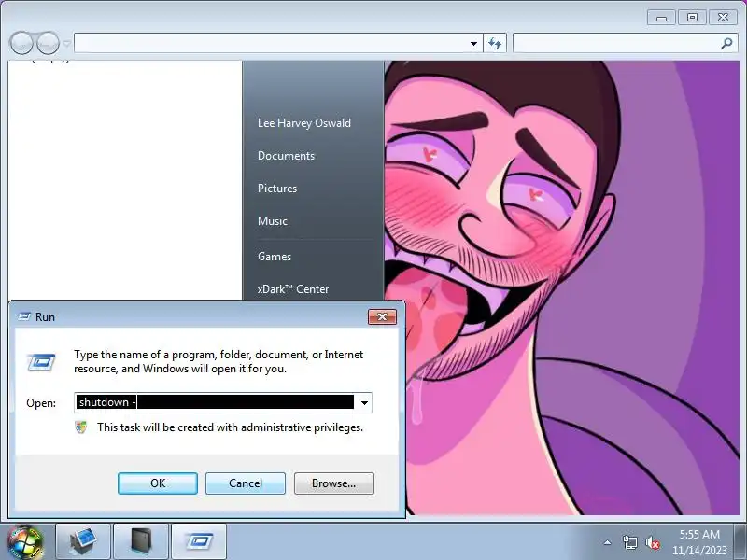
Task: Open recent pages dropdown arrow
Action: pyautogui.click(x=66, y=44)
